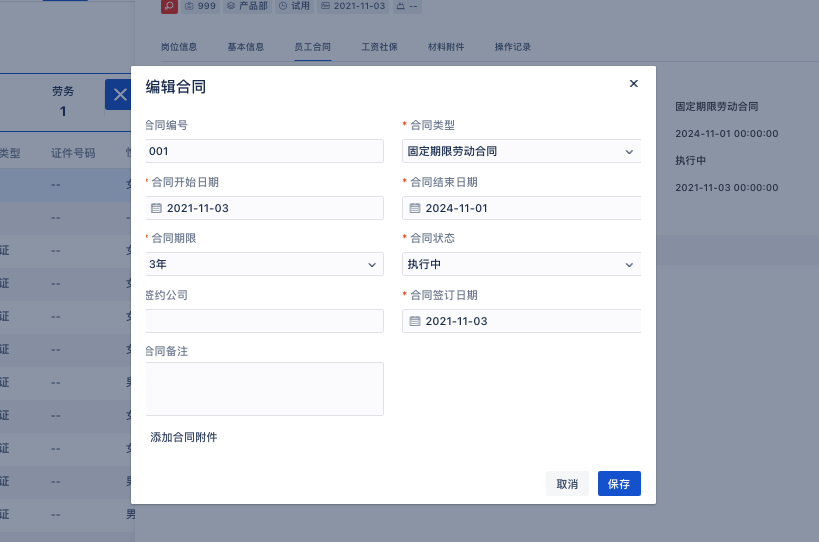Expand the 合同期限 3年 dropdown

click(x=264, y=264)
